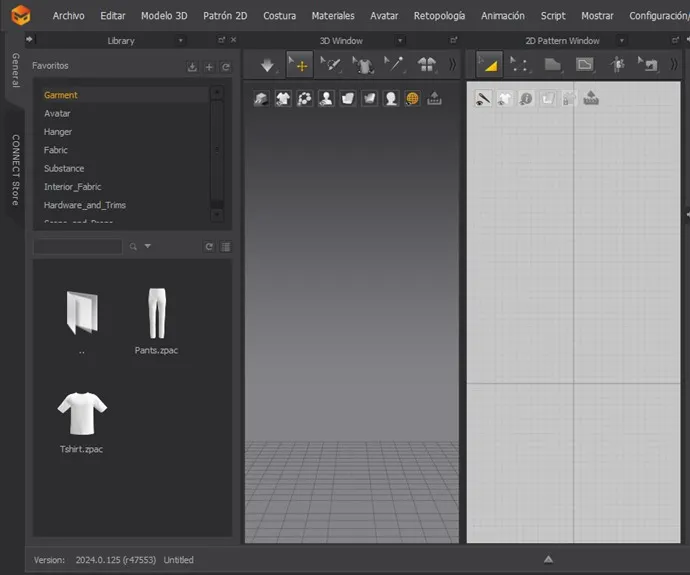Click the export icon in 2D view options

point(591,99)
